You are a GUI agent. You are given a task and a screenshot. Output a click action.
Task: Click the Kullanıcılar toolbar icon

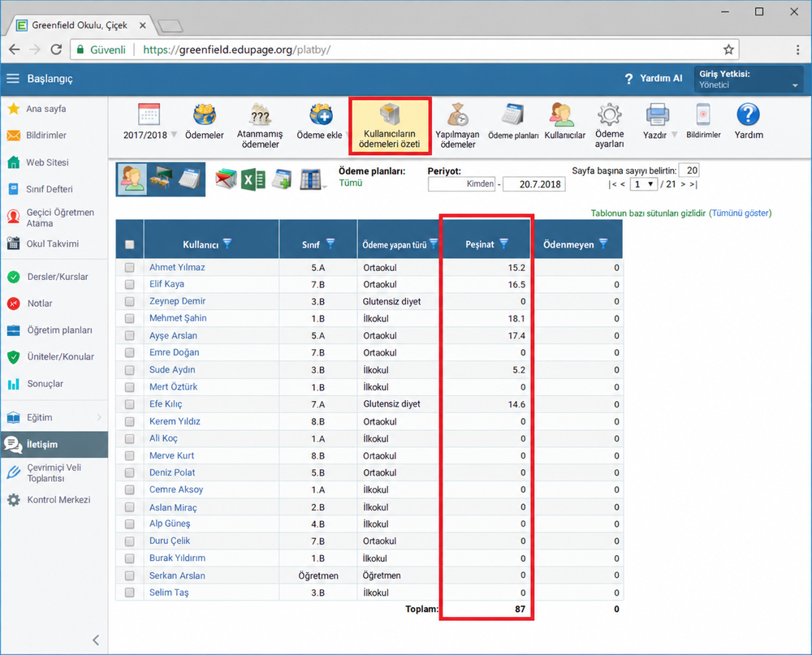[x=564, y=115]
